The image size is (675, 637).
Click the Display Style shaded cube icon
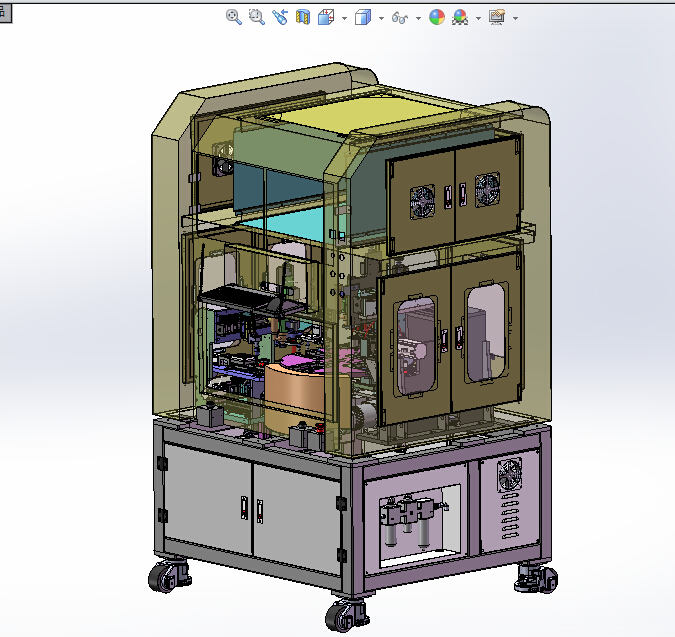(x=363, y=18)
